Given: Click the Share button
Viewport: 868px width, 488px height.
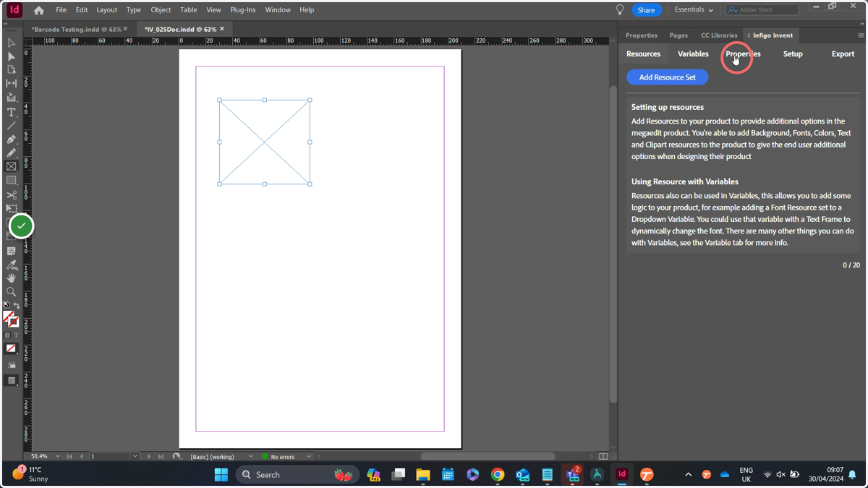Looking at the screenshot, I should [x=646, y=10].
